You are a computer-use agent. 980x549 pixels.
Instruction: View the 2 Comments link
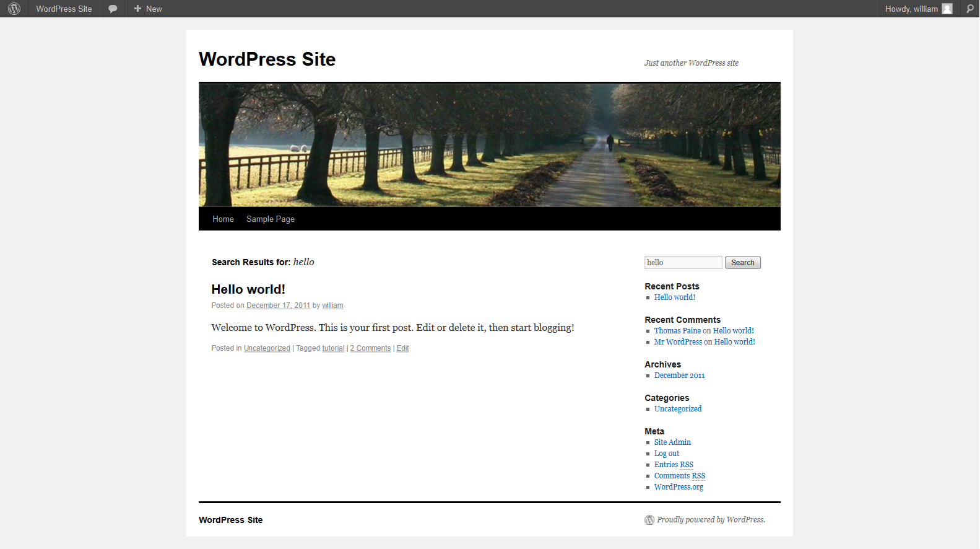click(x=370, y=348)
